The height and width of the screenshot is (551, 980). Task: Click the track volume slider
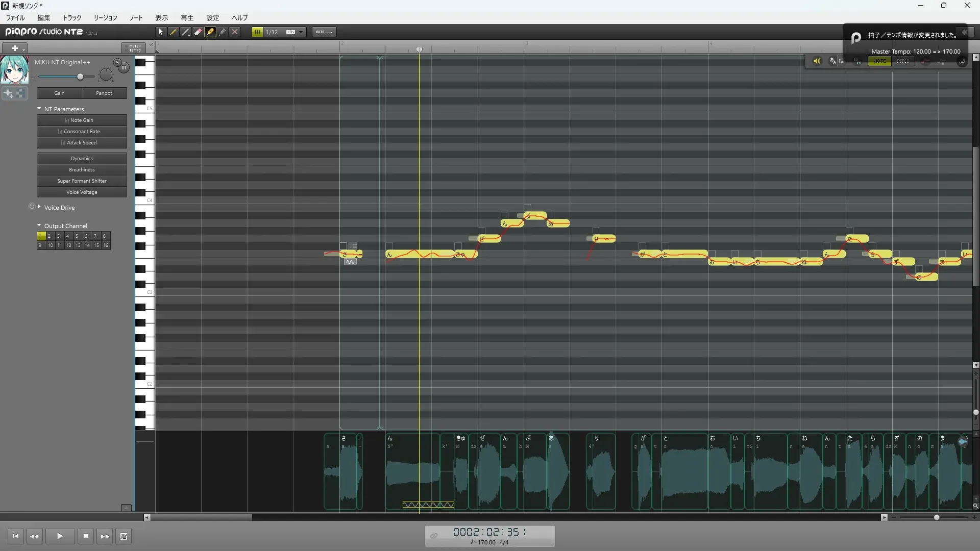click(80, 77)
